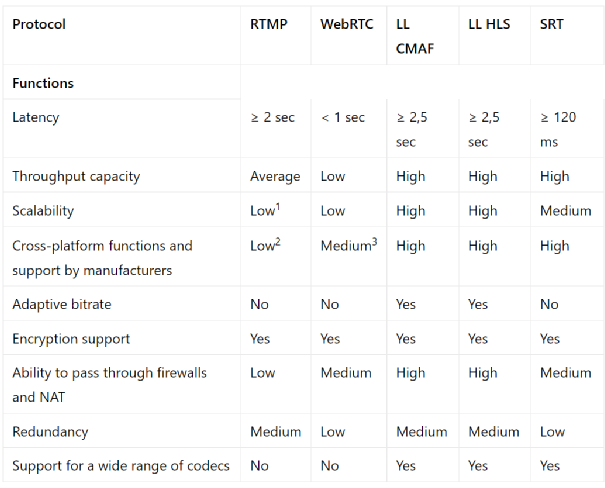This screenshot has width=605, height=488.
Task: Click the Encryption support row label
Action: point(71,338)
